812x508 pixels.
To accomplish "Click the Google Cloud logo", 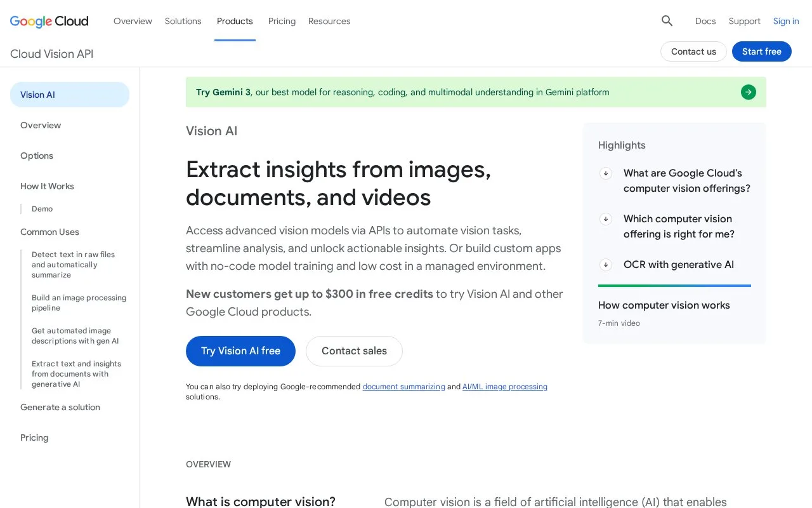I will point(49,21).
